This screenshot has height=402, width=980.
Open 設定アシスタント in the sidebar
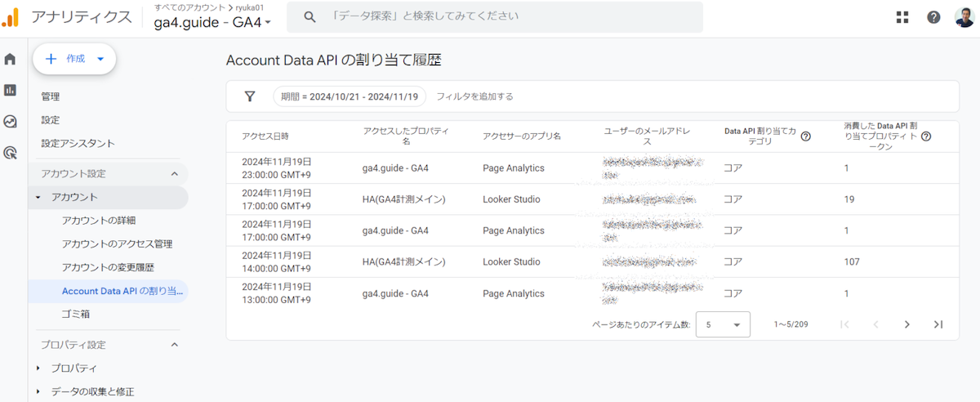coord(78,144)
